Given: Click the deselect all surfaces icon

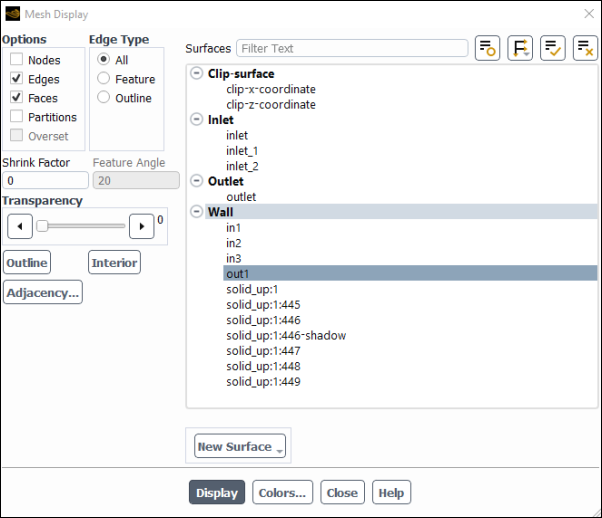Looking at the screenshot, I should click(585, 48).
